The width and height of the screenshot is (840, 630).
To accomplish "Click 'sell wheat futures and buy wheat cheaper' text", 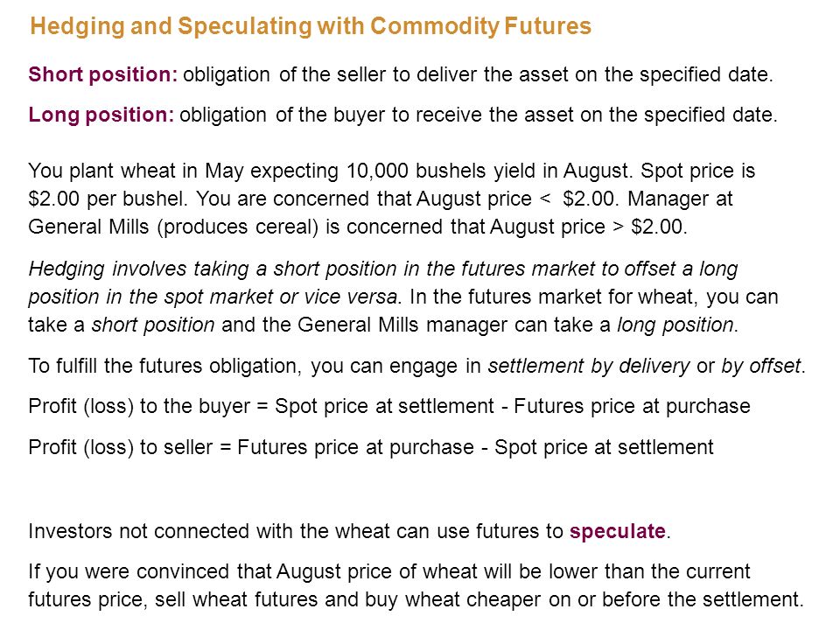I will click(347, 599).
